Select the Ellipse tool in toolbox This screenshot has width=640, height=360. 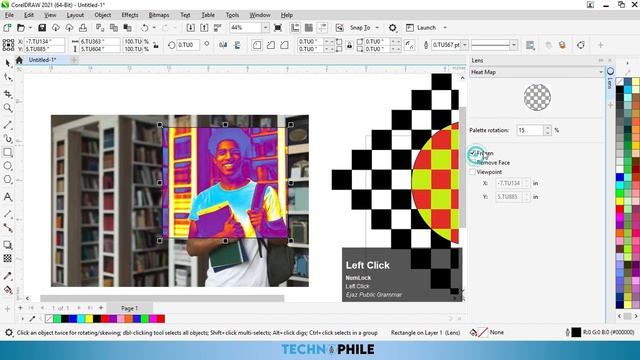click(x=8, y=166)
